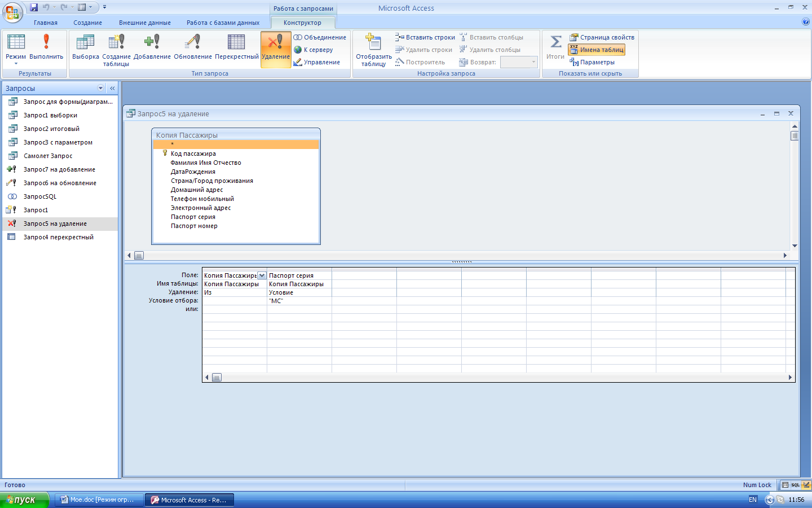Choose Перекрестный query type
Image resolution: width=812 pixels, height=508 pixels.
[x=237, y=47]
